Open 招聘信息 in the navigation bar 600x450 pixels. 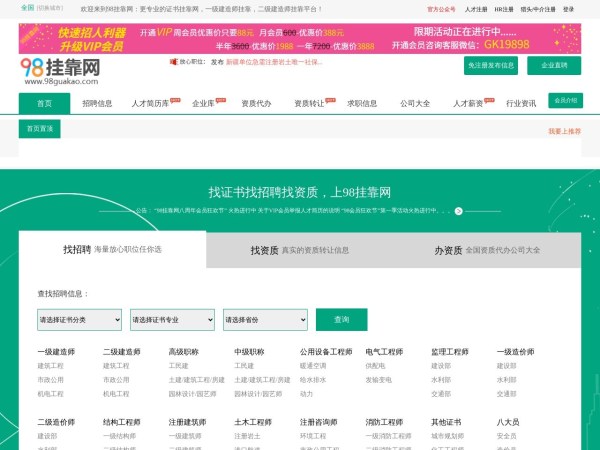click(97, 103)
